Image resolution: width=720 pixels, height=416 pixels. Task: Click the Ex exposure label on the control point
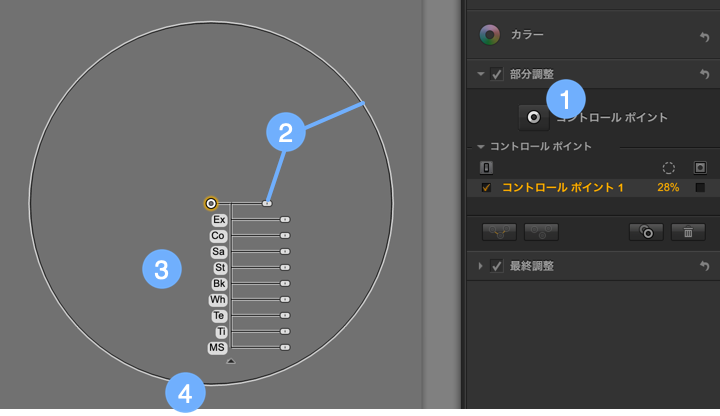219,220
